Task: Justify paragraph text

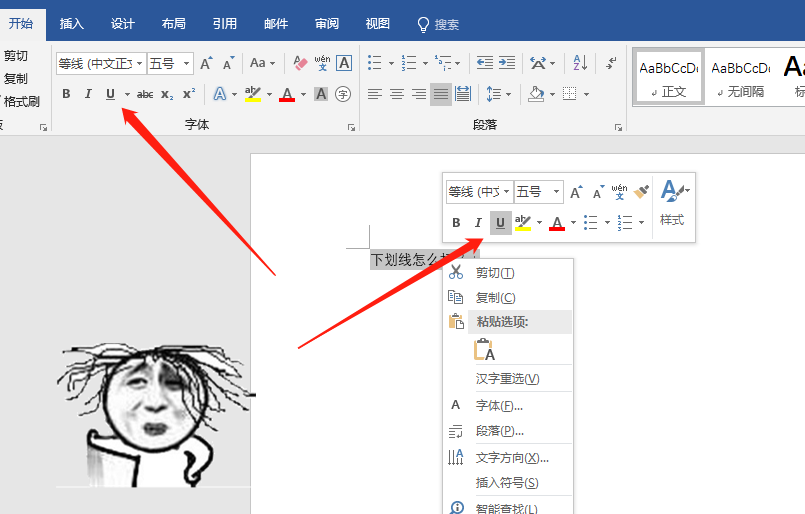Action: [x=440, y=94]
